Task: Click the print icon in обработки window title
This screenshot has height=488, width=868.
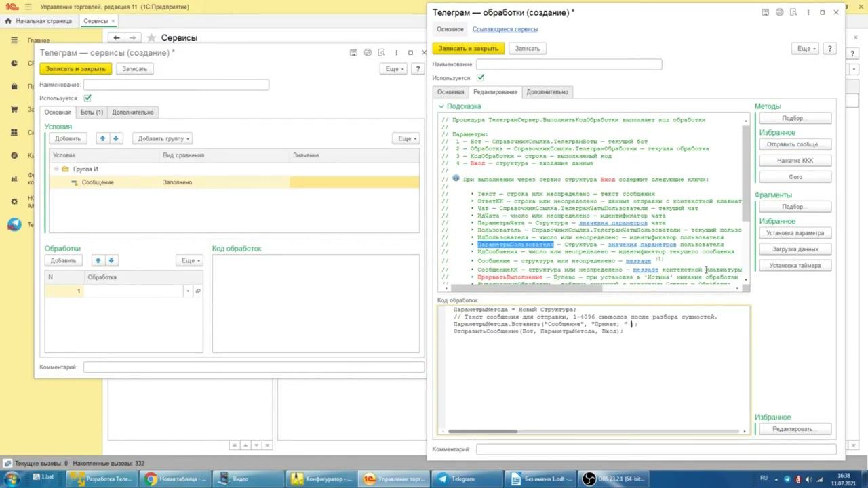Action: [x=779, y=12]
